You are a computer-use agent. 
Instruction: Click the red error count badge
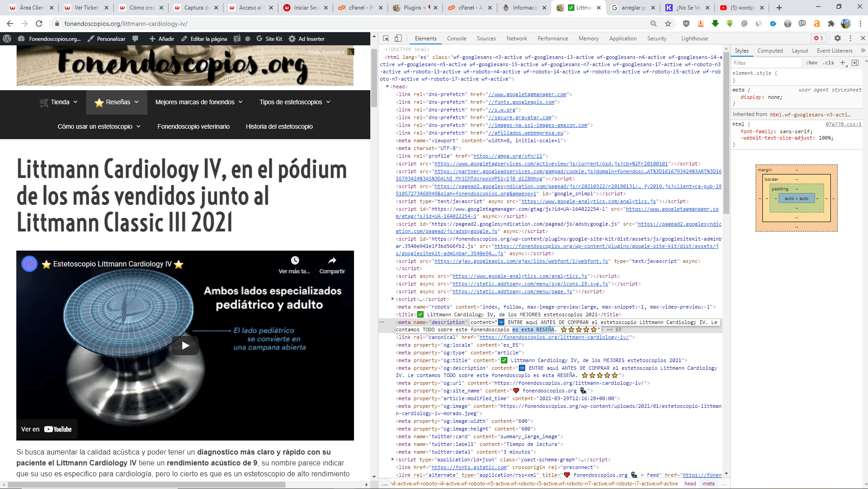tap(819, 39)
